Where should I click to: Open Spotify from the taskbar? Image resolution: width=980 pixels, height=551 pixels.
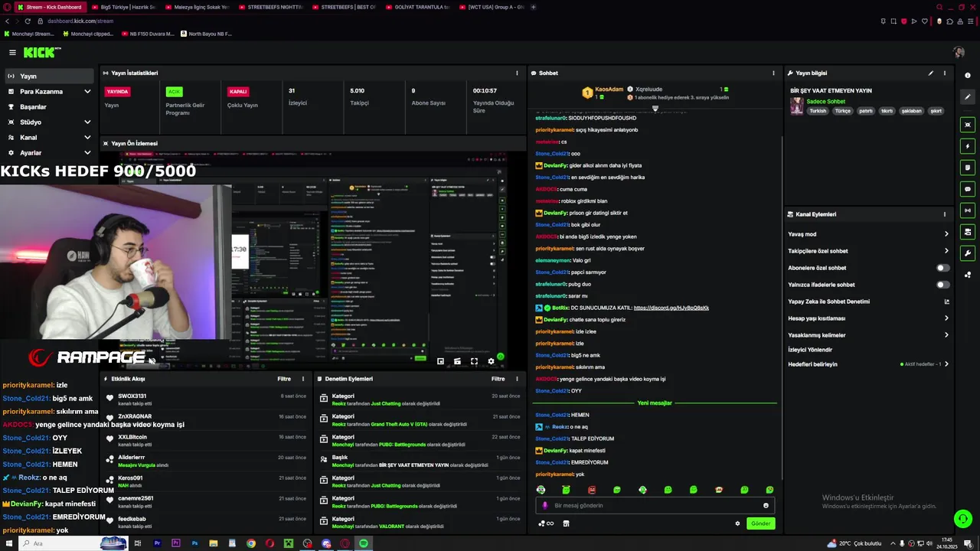[364, 543]
